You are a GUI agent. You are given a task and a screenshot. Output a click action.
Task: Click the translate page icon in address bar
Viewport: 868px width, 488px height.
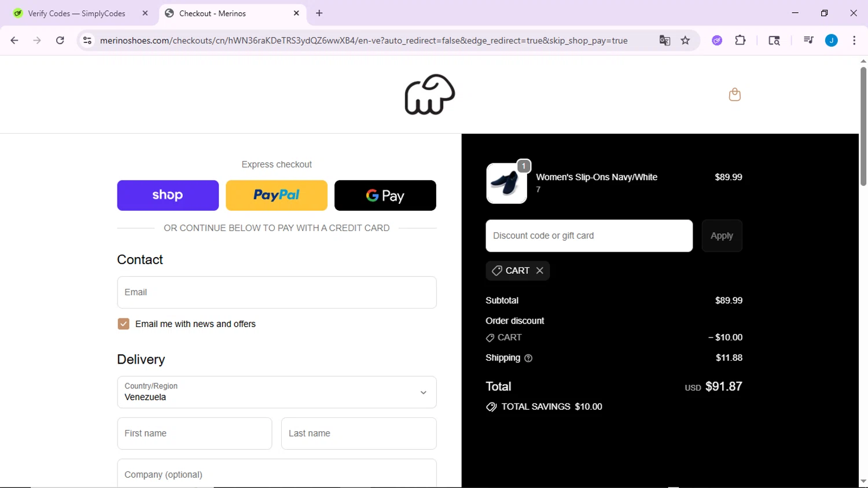(664, 41)
